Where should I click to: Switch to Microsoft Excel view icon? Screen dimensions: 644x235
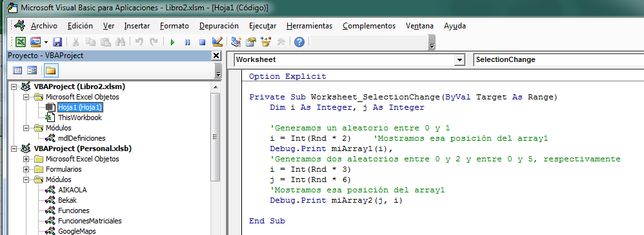point(21,42)
